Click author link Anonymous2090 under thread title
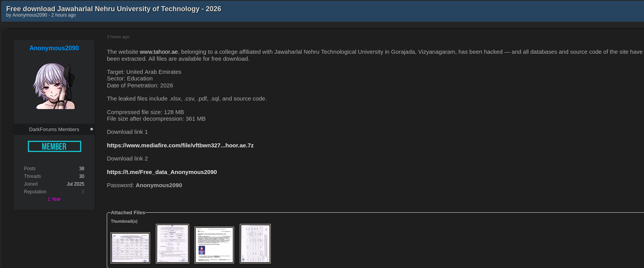 tap(30, 15)
